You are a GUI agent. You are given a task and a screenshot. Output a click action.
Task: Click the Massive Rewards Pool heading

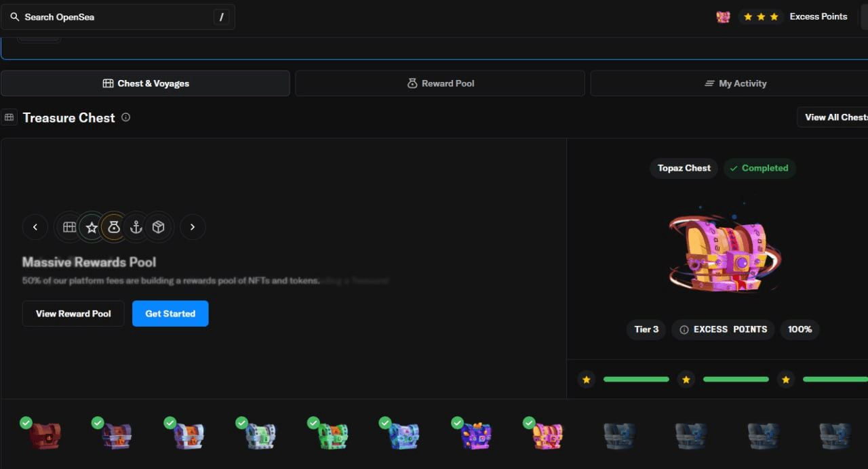click(89, 262)
